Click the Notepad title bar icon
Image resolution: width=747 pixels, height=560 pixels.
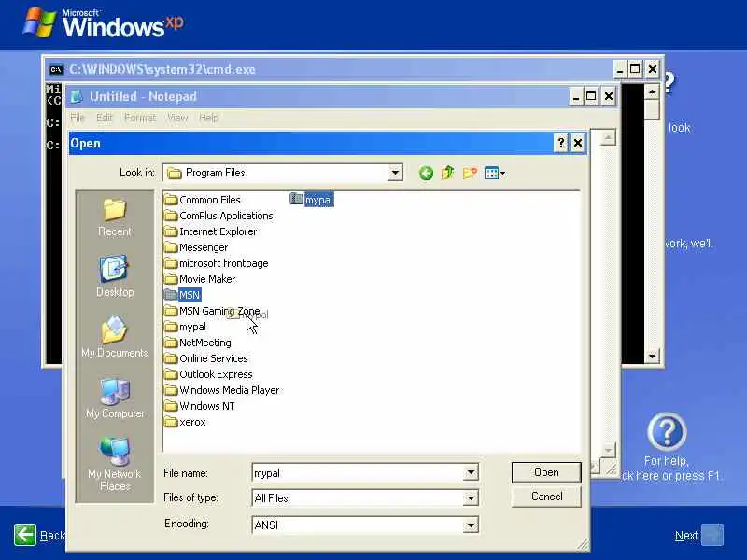click(77, 97)
